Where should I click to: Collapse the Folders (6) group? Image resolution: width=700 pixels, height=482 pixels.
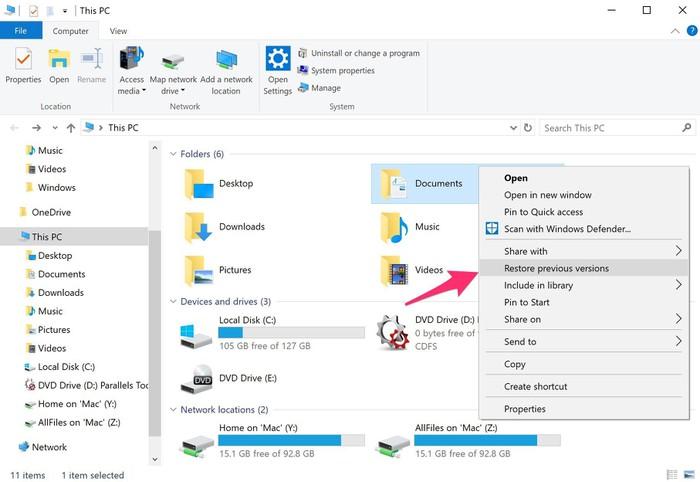[173, 154]
